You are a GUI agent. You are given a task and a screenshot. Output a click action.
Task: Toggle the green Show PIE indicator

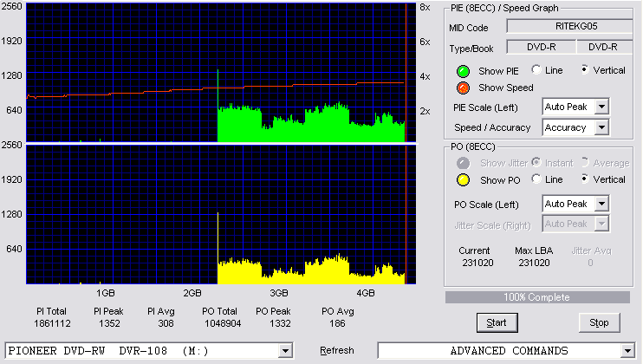(x=463, y=71)
